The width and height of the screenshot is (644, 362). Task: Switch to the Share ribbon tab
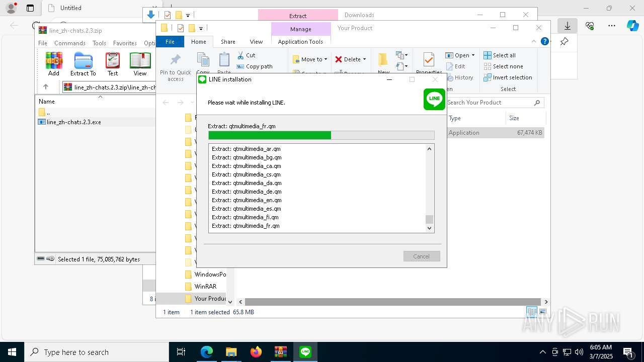tap(228, 42)
